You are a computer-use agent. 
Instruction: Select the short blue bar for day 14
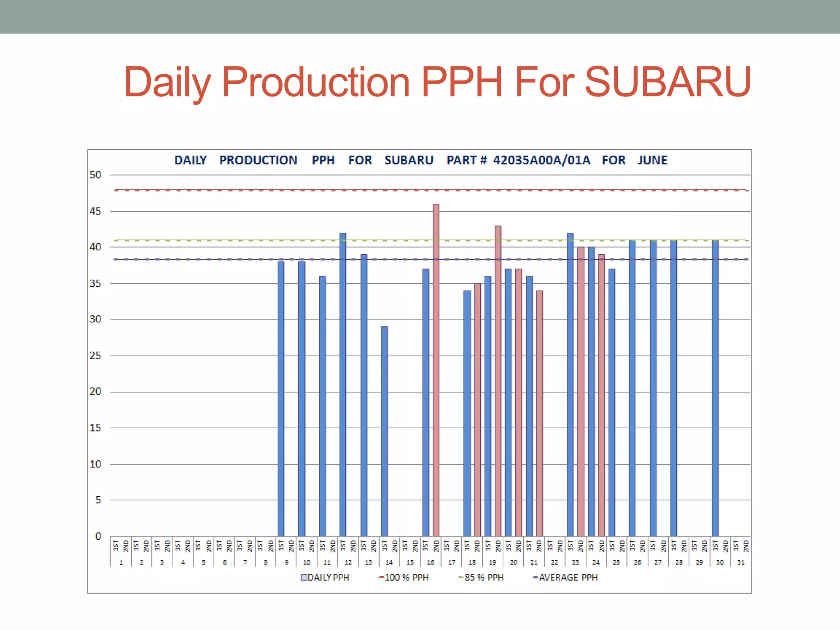coord(384,431)
